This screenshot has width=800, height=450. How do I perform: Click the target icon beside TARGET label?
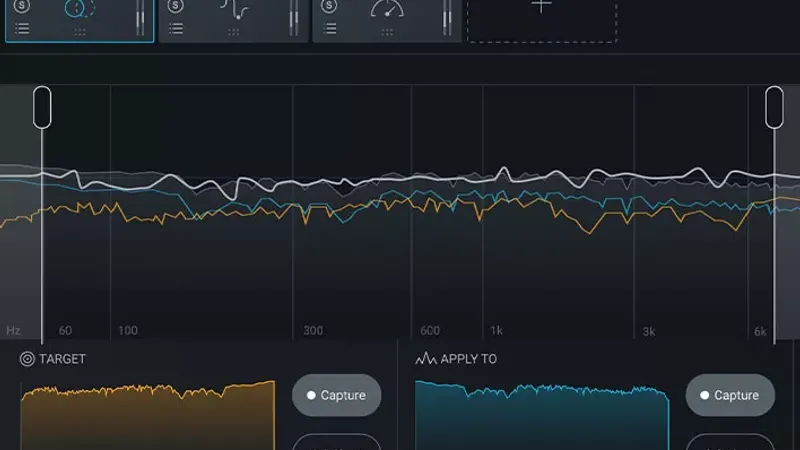point(27,359)
